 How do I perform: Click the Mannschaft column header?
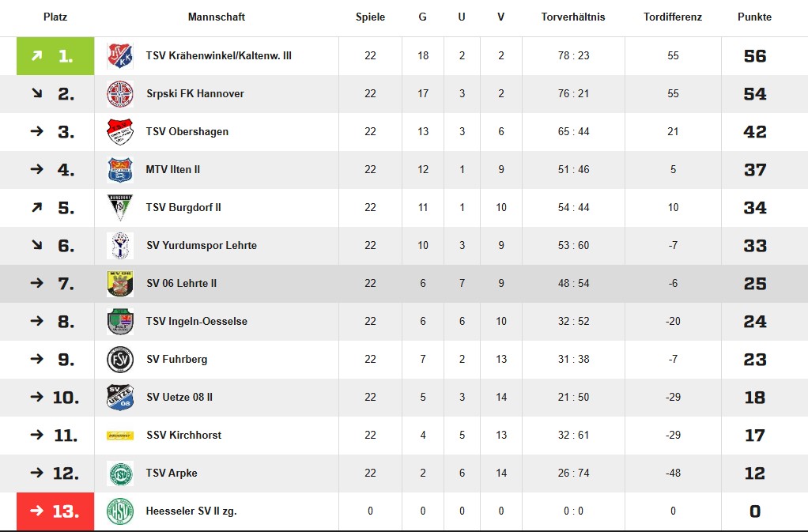[217, 17]
